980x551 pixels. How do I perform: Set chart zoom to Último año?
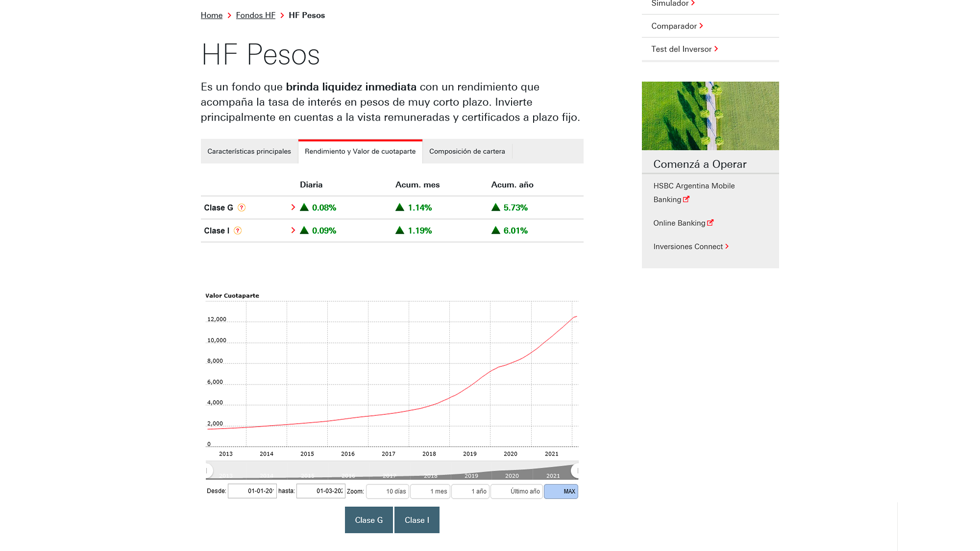click(516, 491)
